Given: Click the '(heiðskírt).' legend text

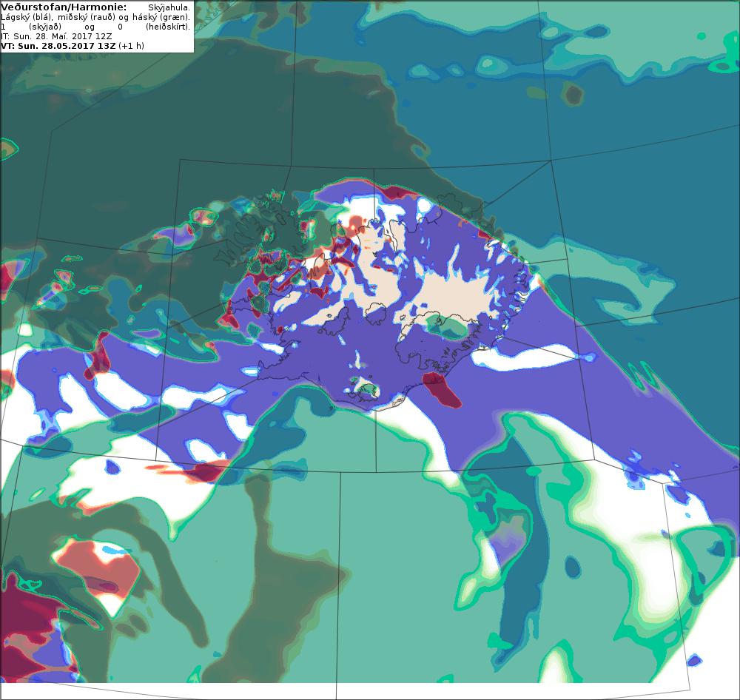Looking at the screenshot, I should [167, 27].
